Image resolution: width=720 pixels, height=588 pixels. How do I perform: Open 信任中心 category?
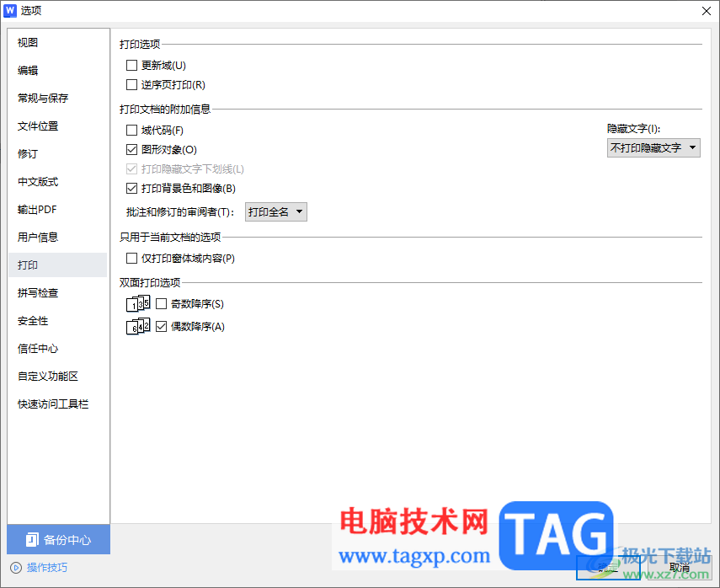(58, 349)
